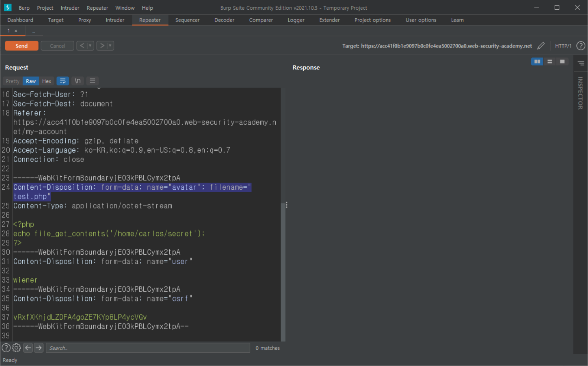
Task: Open the Learn tab
Action: (x=457, y=20)
